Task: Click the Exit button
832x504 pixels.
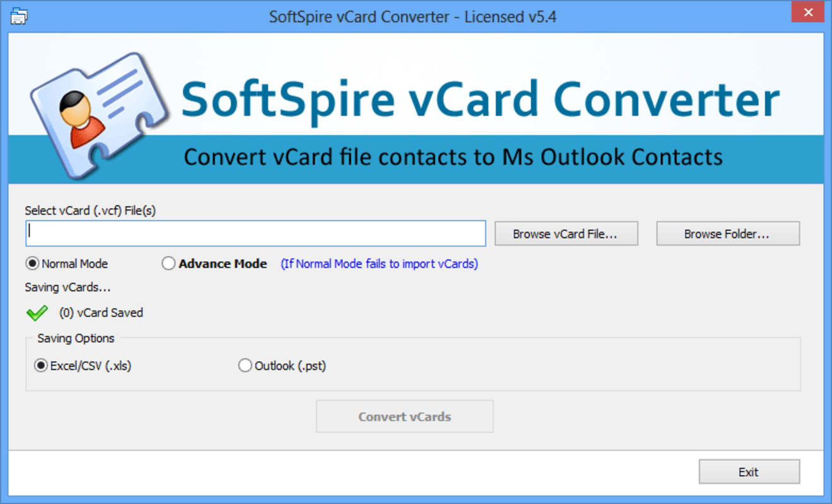Action: pos(749,472)
